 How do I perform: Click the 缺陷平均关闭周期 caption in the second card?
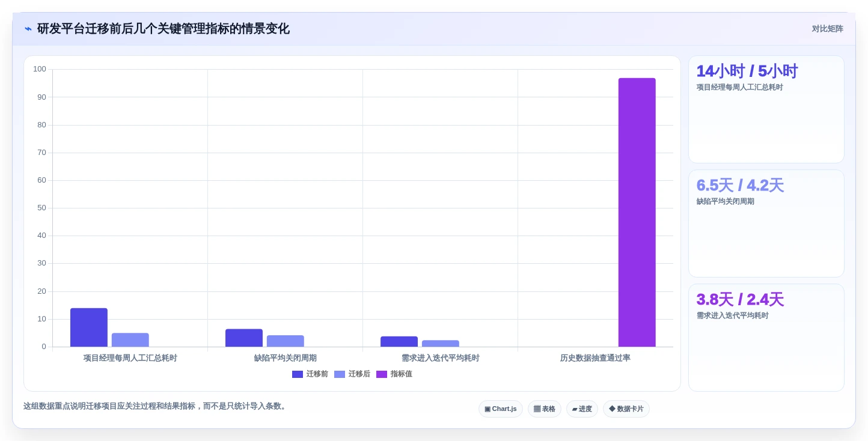(x=726, y=201)
